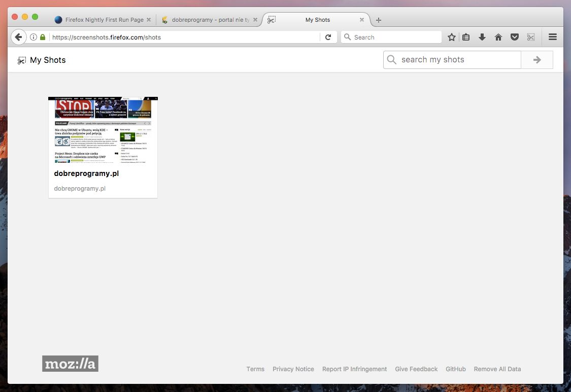Open the Report IP Infringement link

click(x=354, y=369)
